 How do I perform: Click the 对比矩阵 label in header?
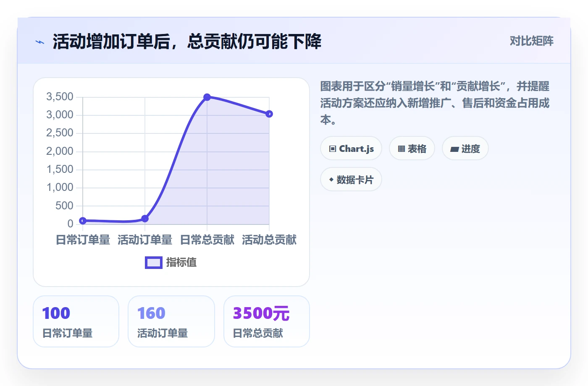(x=531, y=41)
